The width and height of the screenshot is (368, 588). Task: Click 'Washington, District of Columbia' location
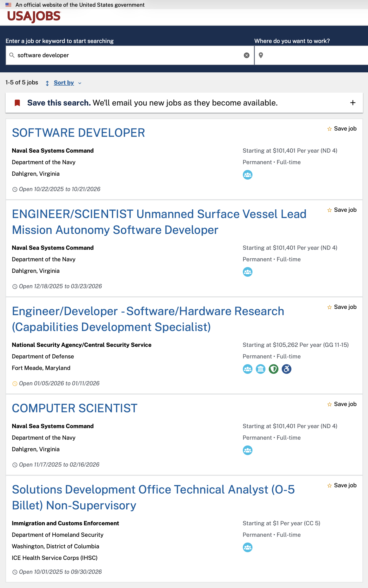[55, 546]
